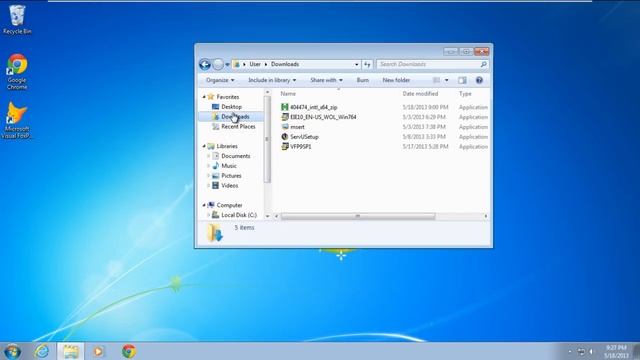The height and width of the screenshot is (360, 640).
Task: Expand the Documents library node
Action: 209,156
